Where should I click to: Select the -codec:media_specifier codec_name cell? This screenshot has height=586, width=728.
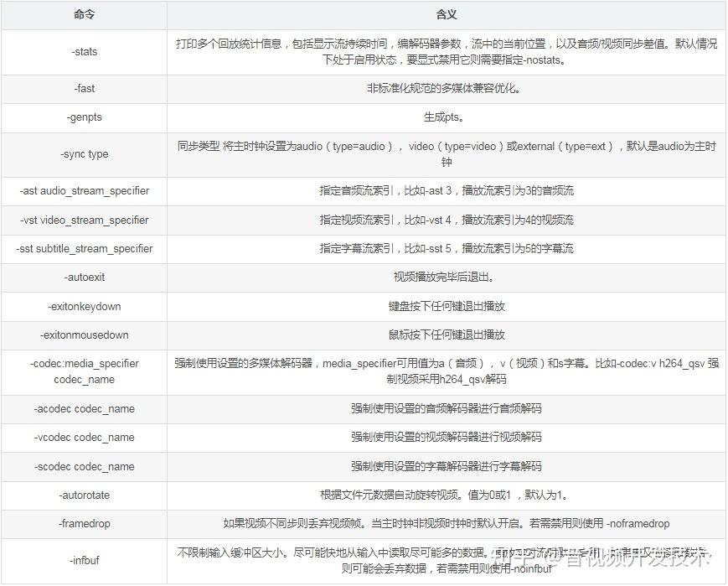(84, 372)
